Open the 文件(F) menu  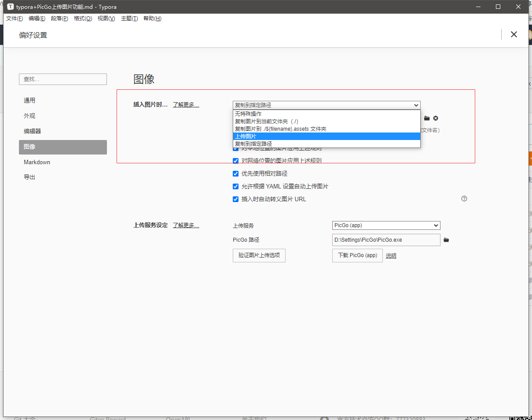[15, 18]
